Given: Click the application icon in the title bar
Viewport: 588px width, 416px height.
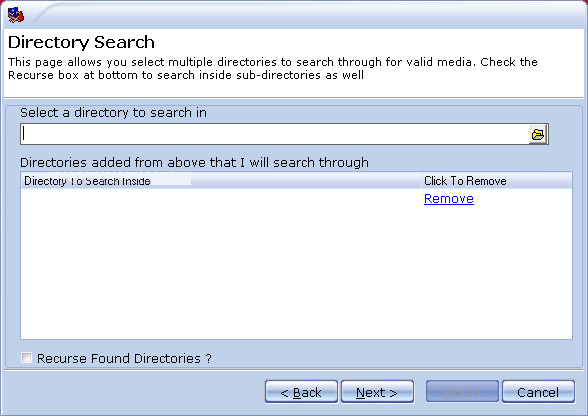Looking at the screenshot, I should pos(16,15).
